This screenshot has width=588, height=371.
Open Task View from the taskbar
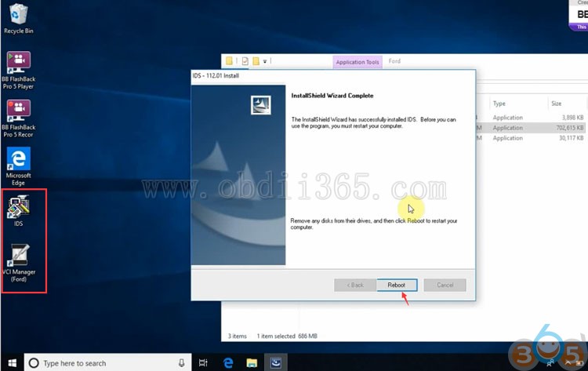203,362
